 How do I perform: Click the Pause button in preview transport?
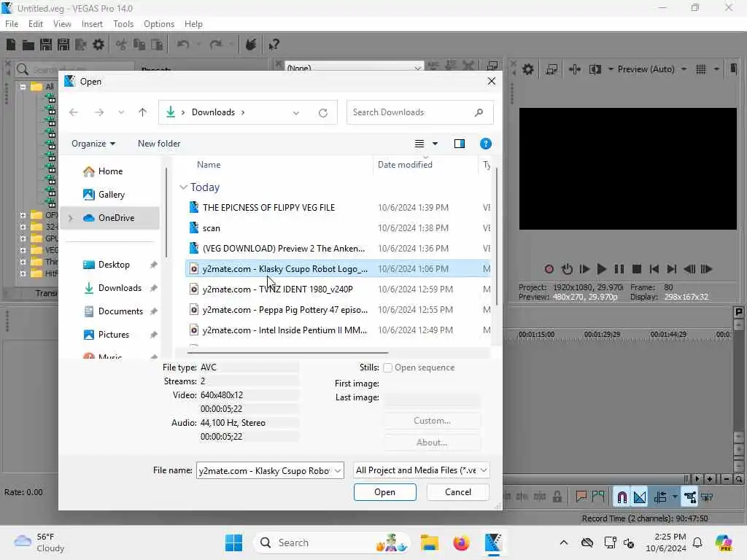point(619,270)
